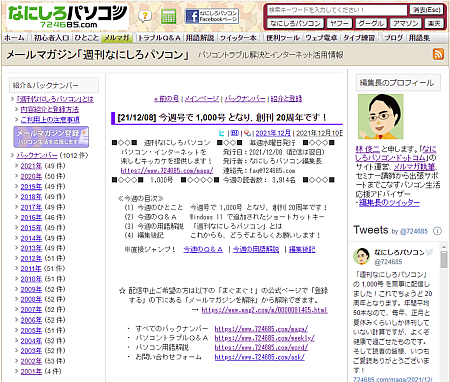Open ツイッター本 menu item
The image size is (450, 382).
point(238,38)
